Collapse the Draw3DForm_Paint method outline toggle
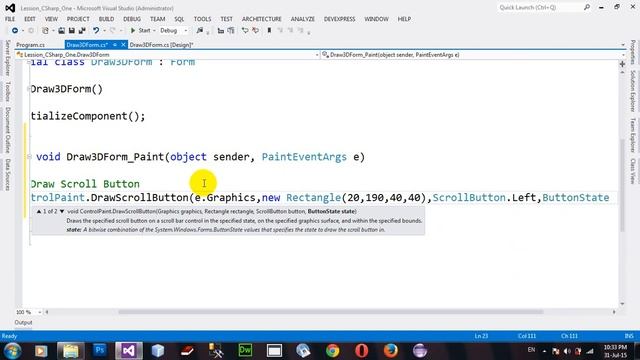 pyautogui.click(x=29, y=156)
